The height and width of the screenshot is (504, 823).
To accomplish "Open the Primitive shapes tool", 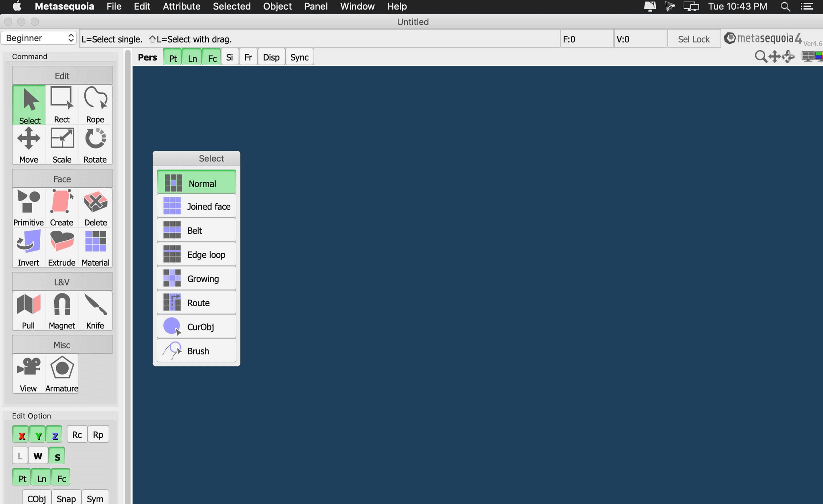I will click(x=29, y=208).
